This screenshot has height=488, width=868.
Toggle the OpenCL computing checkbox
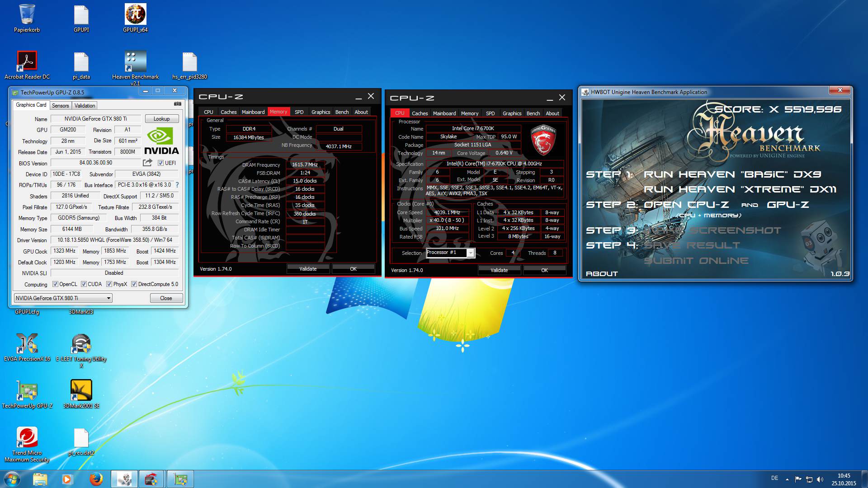pos(55,284)
